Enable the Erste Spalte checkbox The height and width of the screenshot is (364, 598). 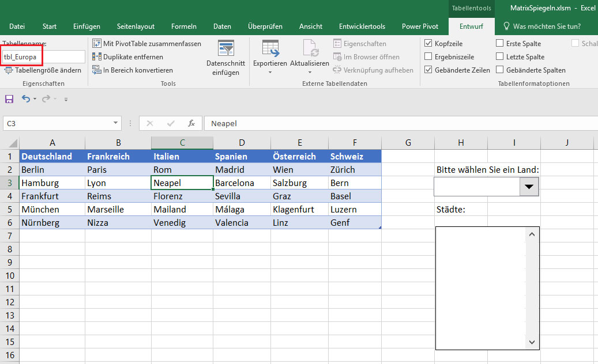pyautogui.click(x=499, y=43)
